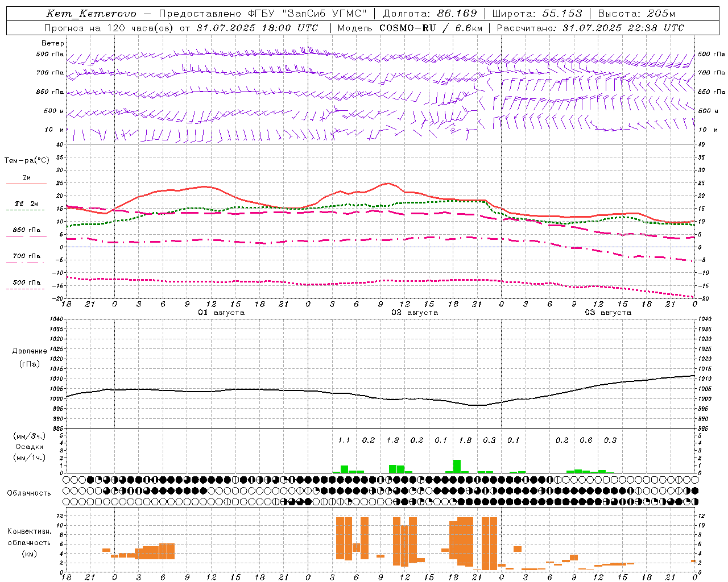Click the Конвективн. convective cloud label

[x=29, y=531]
